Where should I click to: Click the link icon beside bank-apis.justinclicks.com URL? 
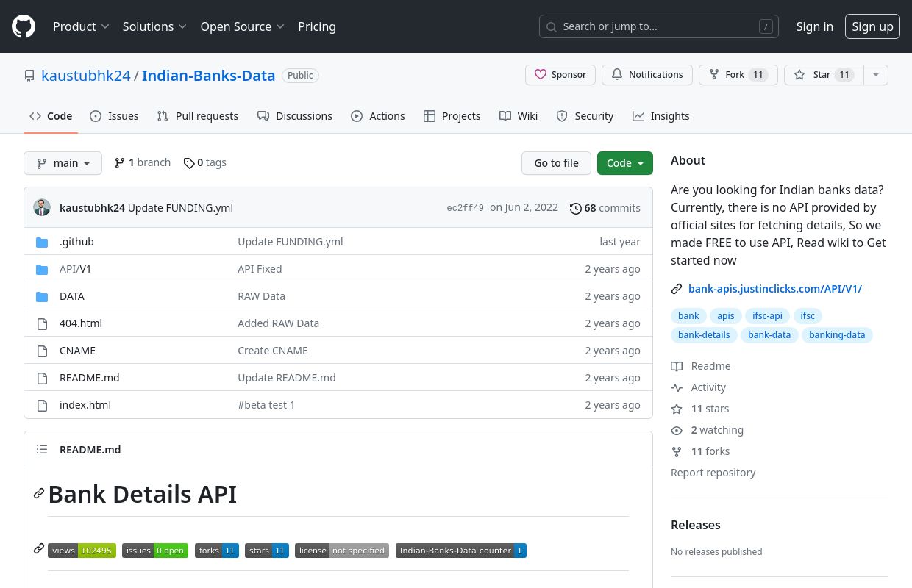click(677, 289)
